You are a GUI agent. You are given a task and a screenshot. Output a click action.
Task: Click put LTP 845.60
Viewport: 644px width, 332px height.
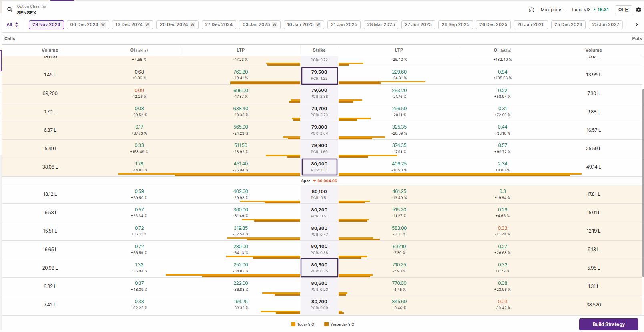pyautogui.click(x=399, y=302)
